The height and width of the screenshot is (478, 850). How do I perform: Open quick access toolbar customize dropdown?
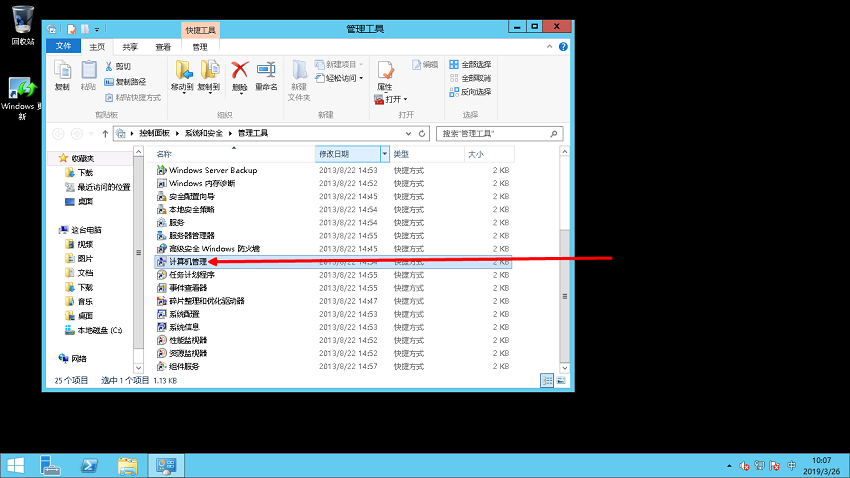97,29
